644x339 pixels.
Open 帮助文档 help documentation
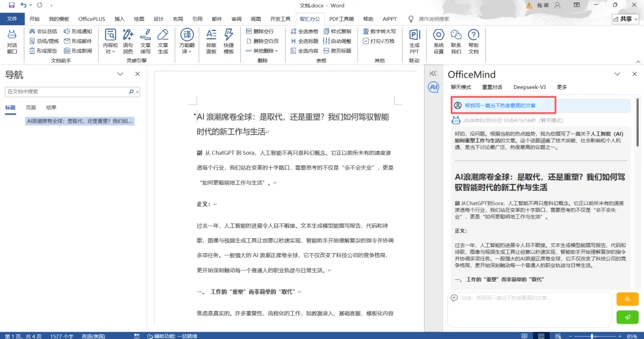click(x=473, y=42)
